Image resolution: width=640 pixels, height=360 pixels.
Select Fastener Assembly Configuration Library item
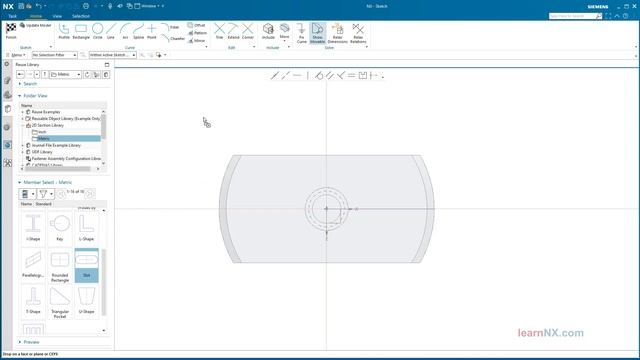click(65, 158)
